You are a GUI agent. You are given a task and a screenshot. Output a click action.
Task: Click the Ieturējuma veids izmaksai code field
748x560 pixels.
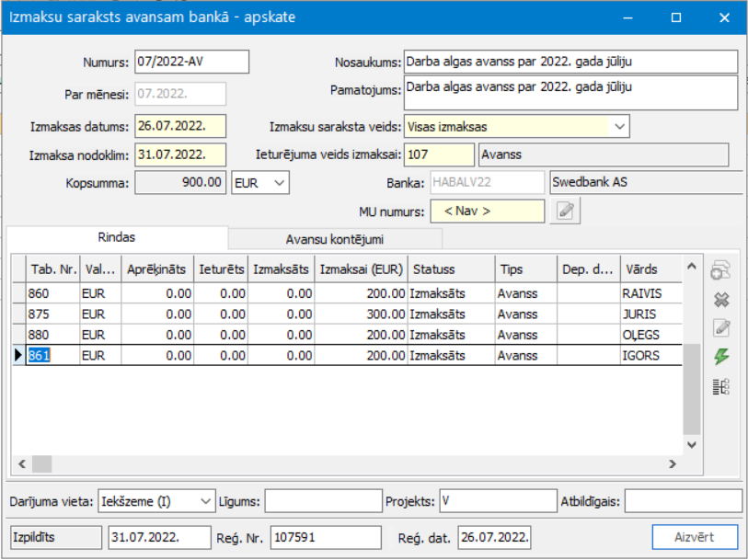439,154
